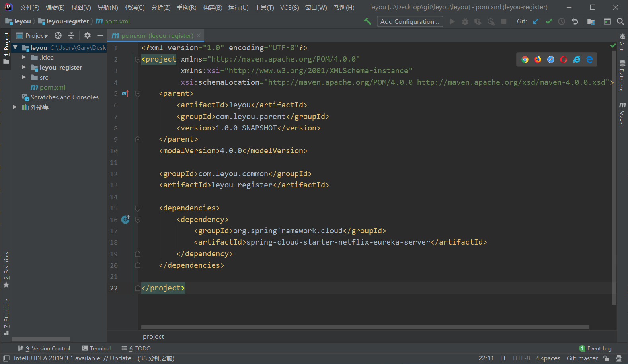Click Locate file target icon in Project panel
The image size is (628, 364).
click(58, 35)
